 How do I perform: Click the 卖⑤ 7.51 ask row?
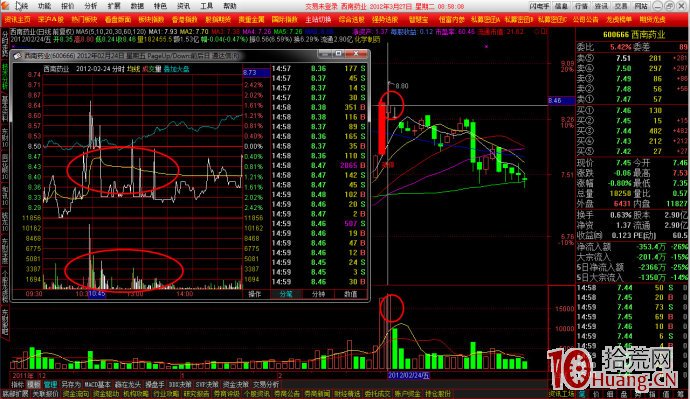(x=632, y=58)
